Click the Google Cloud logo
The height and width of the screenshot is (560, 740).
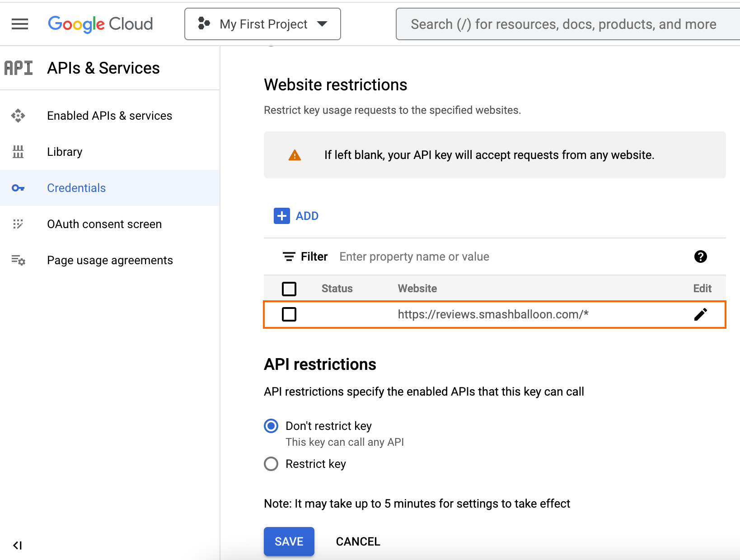100,24
